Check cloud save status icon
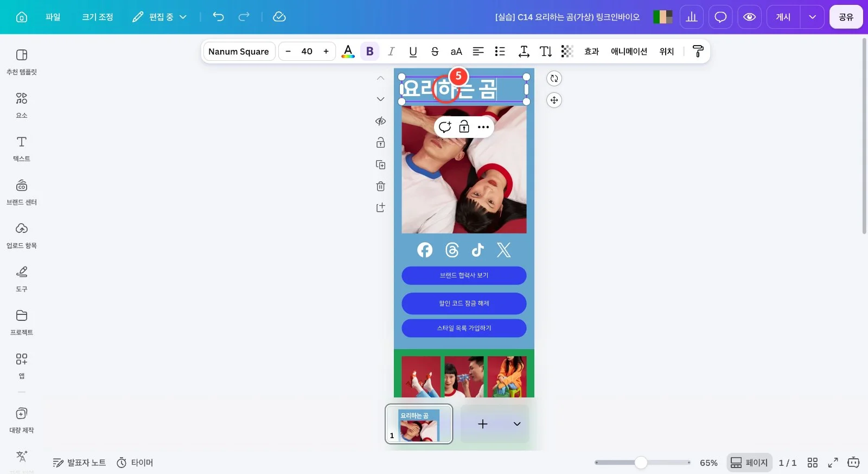868x474 pixels. 279,17
